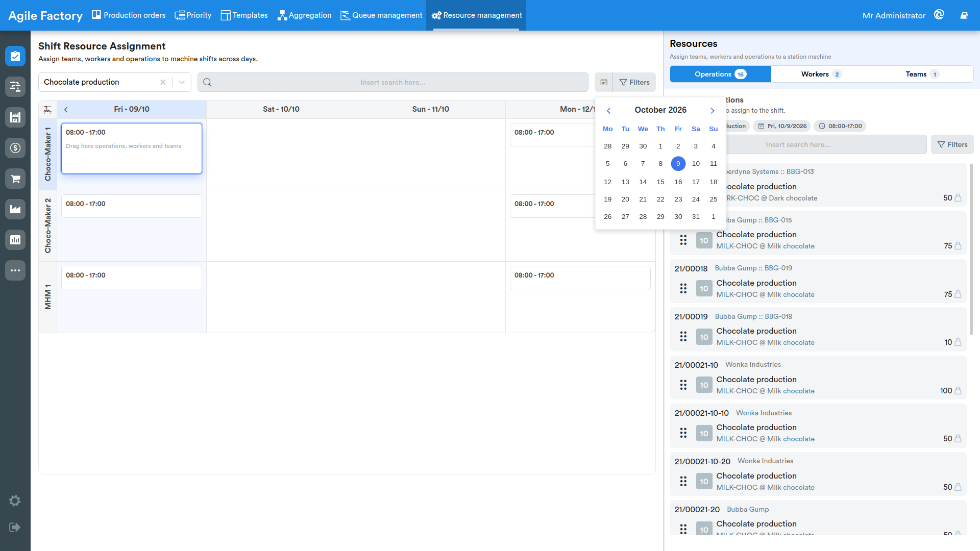Select Choco-Maker 1 Friday 08:00-17:00 shift
980x551 pixels.
(x=132, y=148)
